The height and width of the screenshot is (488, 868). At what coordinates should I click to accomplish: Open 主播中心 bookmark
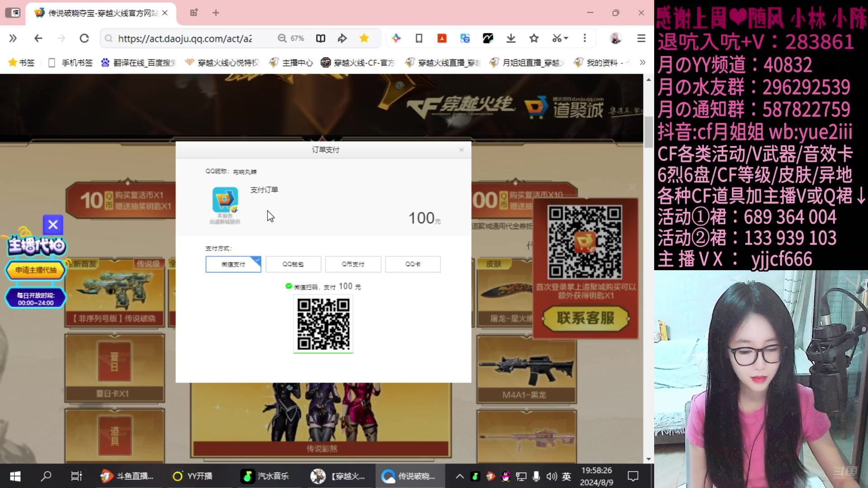coord(291,63)
